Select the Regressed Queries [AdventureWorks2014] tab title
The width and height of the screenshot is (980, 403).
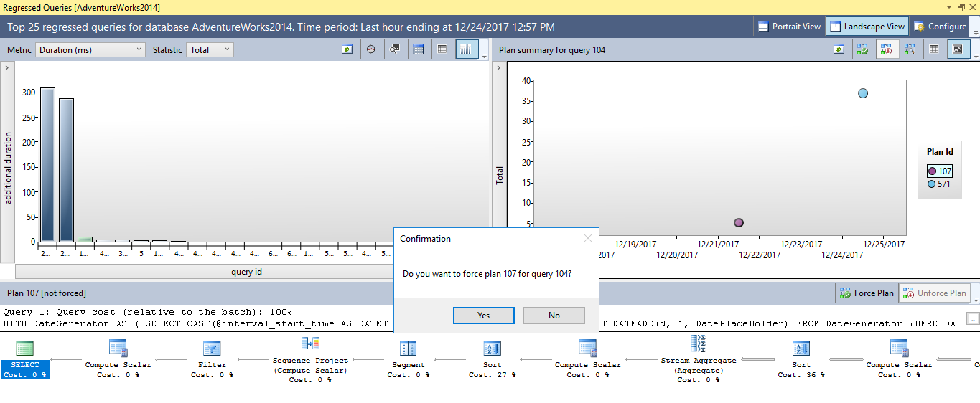point(82,7)
